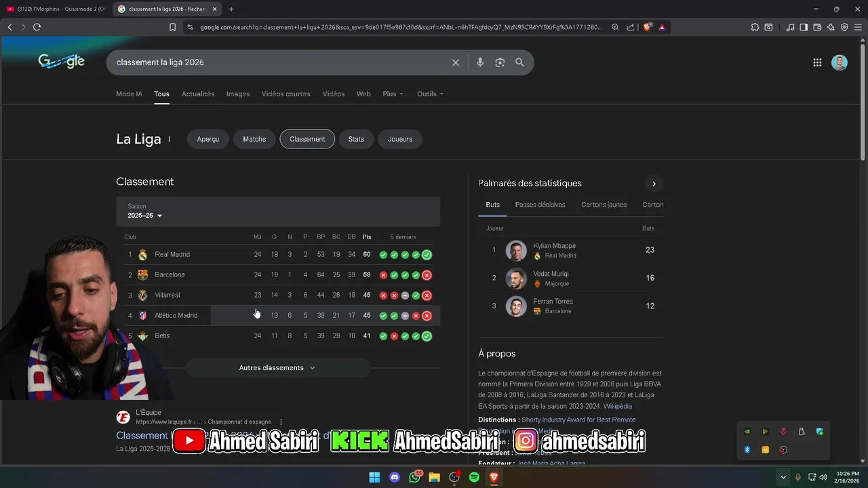
Task: Open the Joueurs chip for La Liga
Action: point(400,139)
